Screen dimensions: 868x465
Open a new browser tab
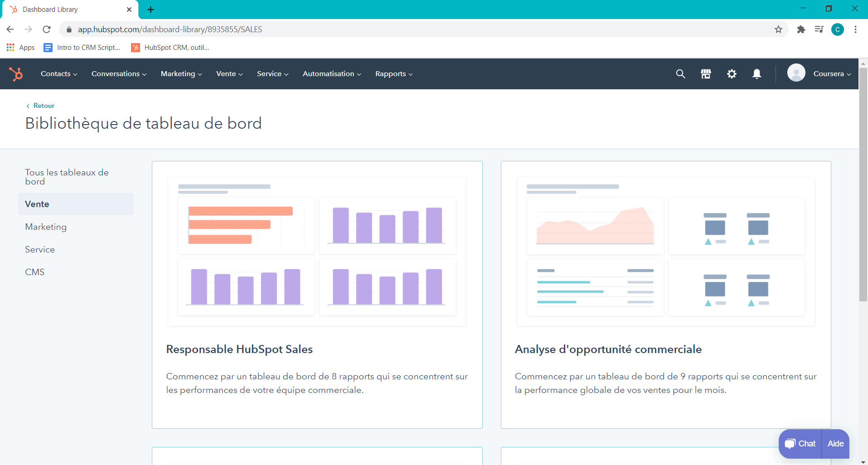[x=151, y=10]
